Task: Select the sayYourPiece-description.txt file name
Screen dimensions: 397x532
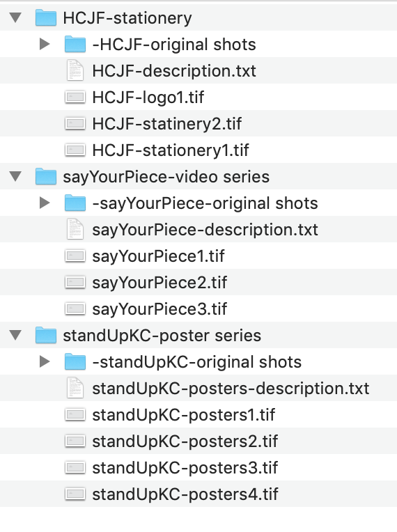Action: (205, 230)
